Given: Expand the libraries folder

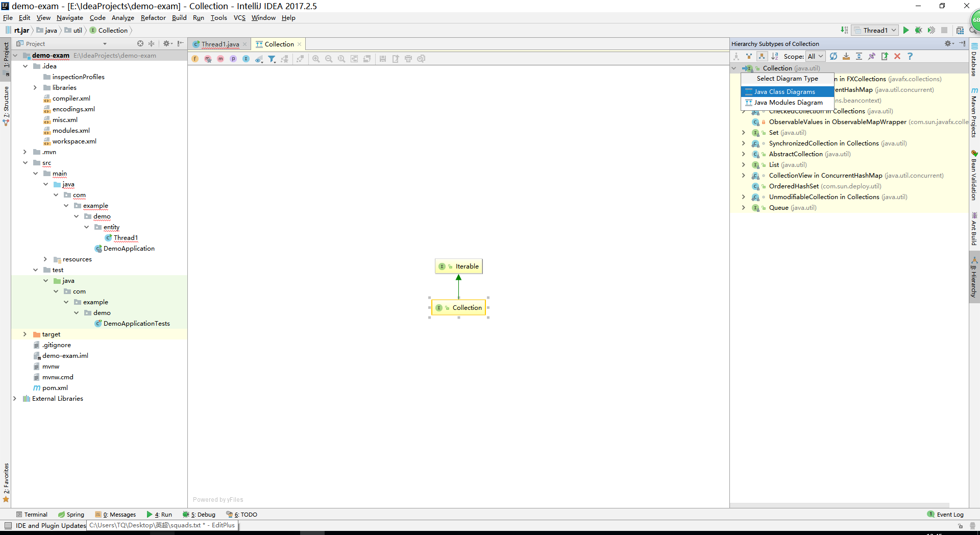Looking at the screenshot, I should (x=35, y=88).
